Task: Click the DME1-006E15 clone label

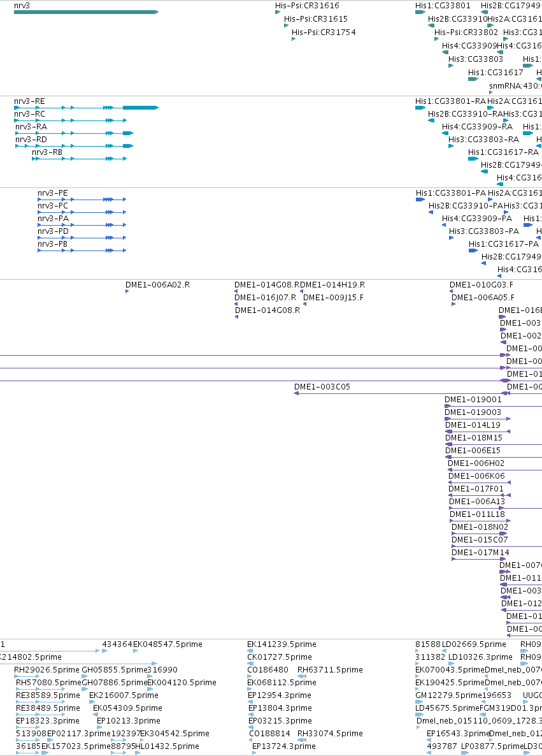Action: click(x=473, y=451)
